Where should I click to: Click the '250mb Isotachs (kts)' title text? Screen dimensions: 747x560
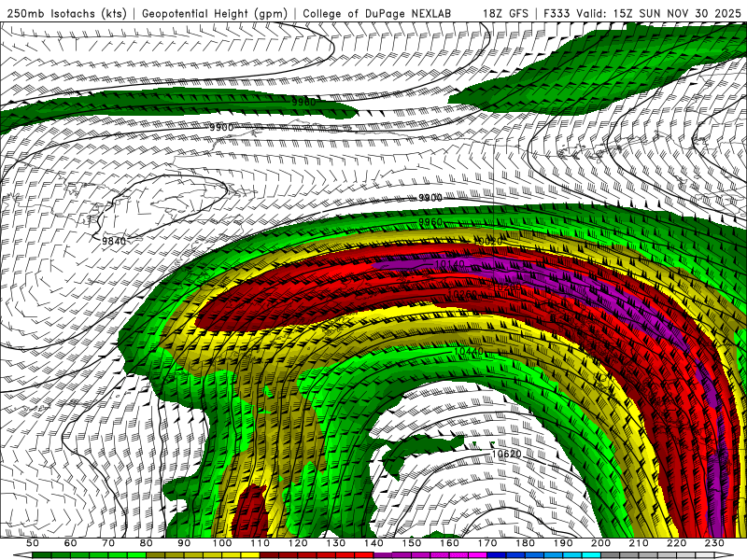click(66, 13)
